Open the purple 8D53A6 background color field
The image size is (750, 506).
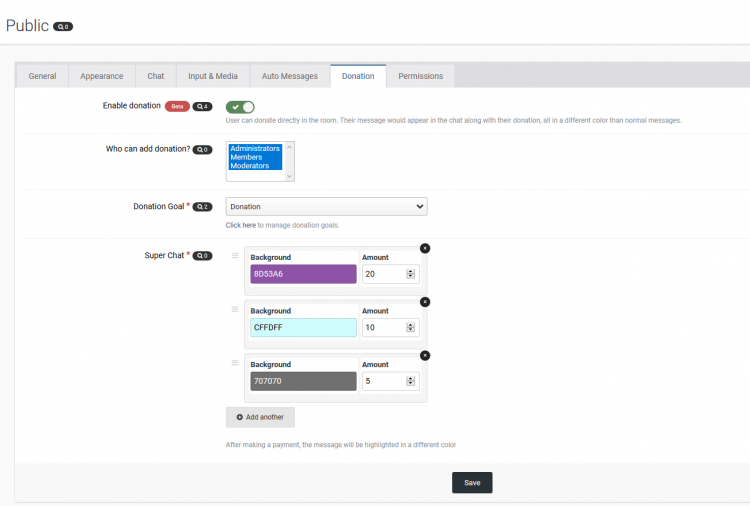coord(303,274)
